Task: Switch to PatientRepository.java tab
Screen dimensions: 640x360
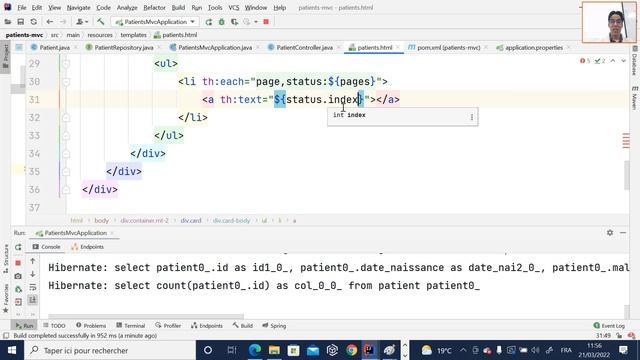Action: coord(124,47)
